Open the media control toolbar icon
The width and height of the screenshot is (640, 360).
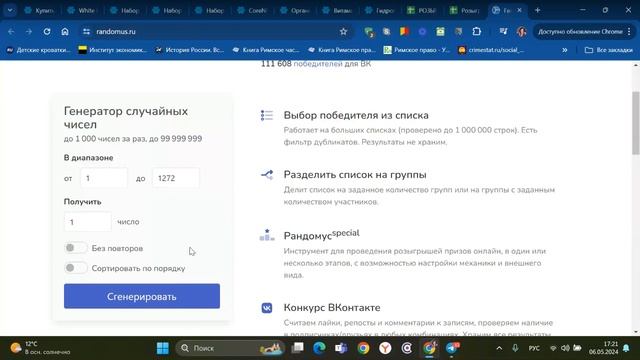[x=503, y=31]
